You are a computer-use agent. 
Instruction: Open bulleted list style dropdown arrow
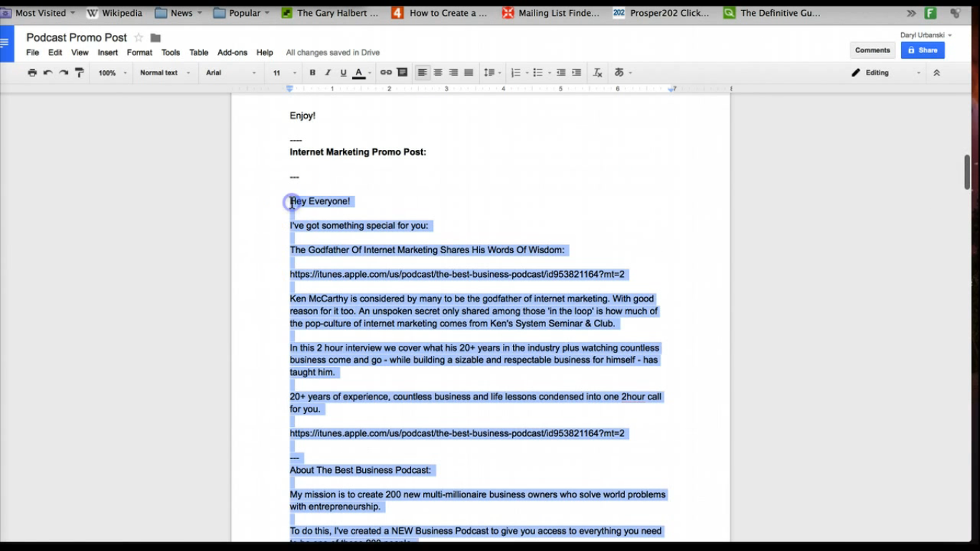tap(550, 73)
